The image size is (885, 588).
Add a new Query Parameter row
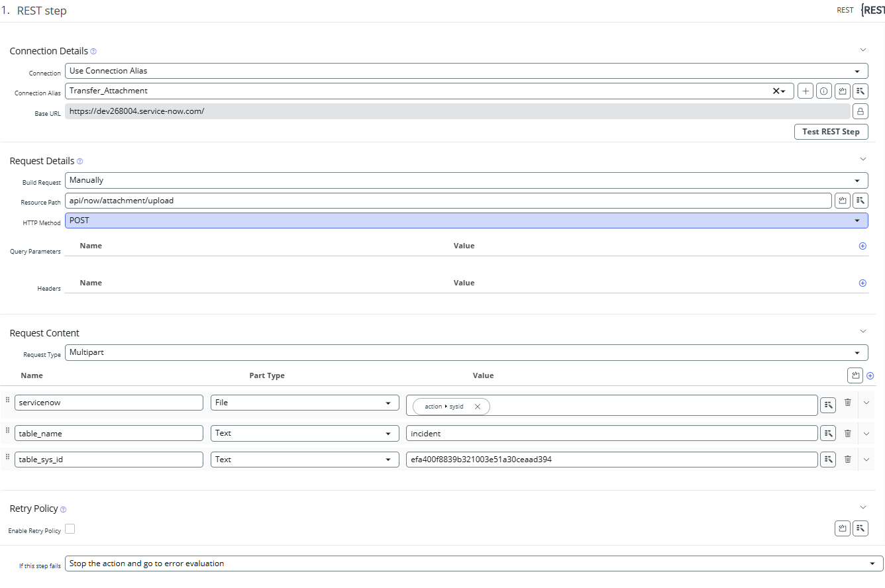pos(862,246)
